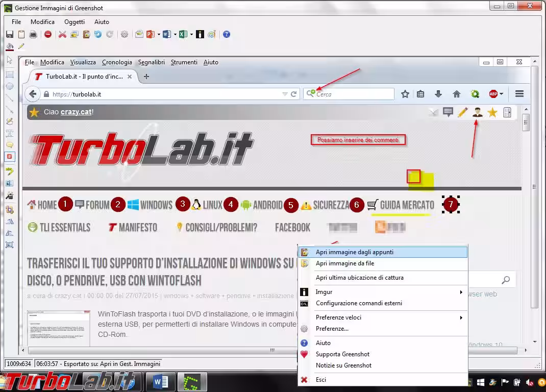
Task: Open help with blue question mark icon
Action: [x=227, y=34]
